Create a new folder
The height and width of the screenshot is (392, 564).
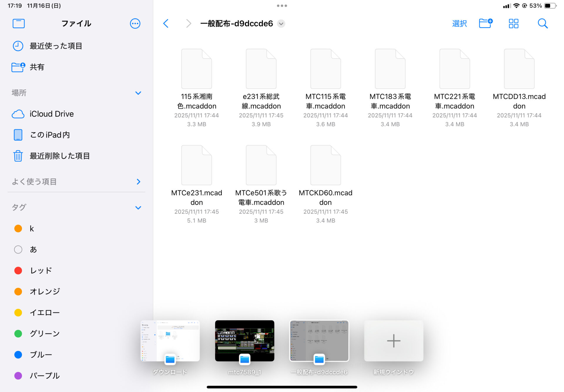[486, 24]
